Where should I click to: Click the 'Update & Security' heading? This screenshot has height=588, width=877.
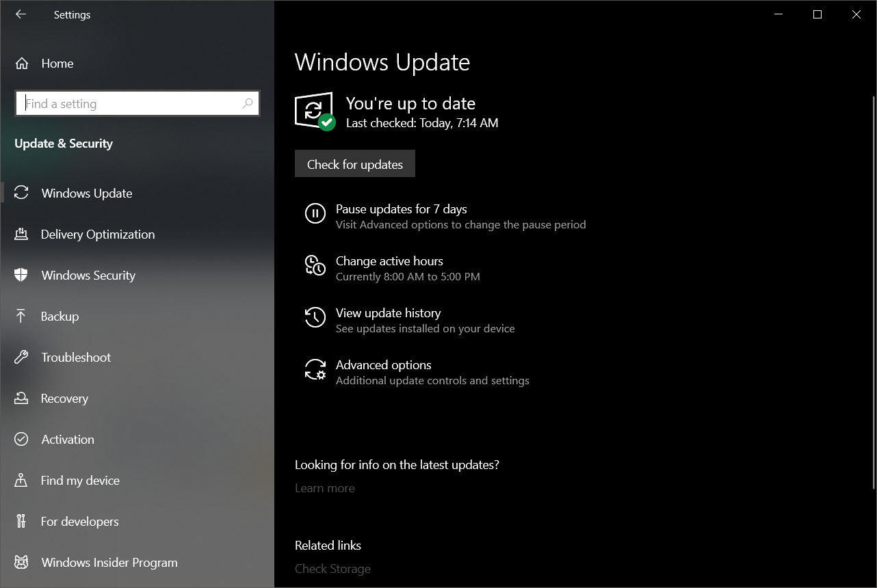coord(64,144)
